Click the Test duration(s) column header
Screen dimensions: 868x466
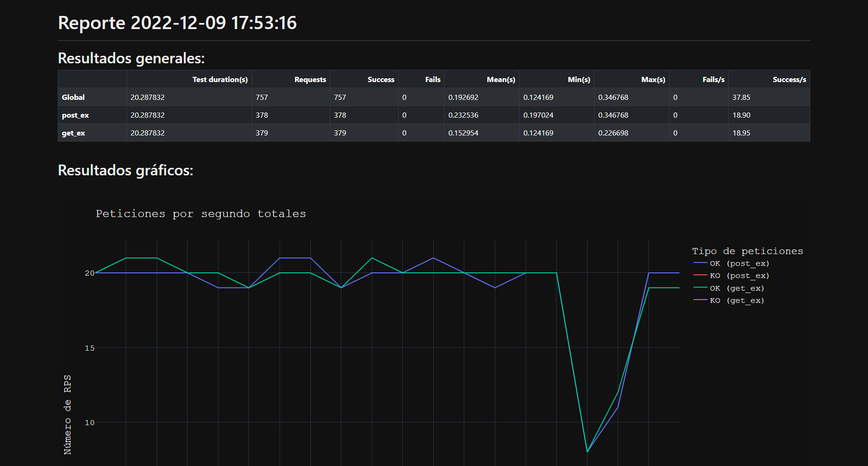[x=219, y=80]
